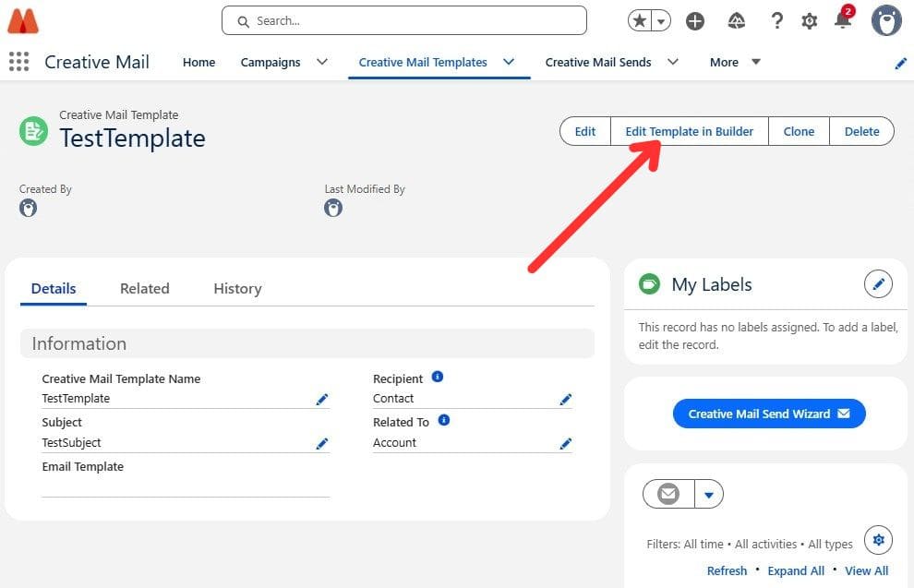Edit the Subject field pencil icon

click(322, 443)
